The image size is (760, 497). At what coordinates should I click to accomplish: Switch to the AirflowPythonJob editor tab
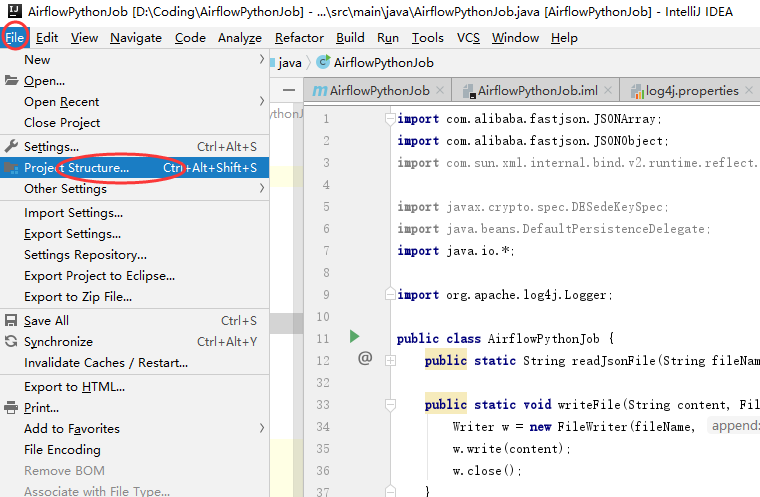tap(380, 91)
